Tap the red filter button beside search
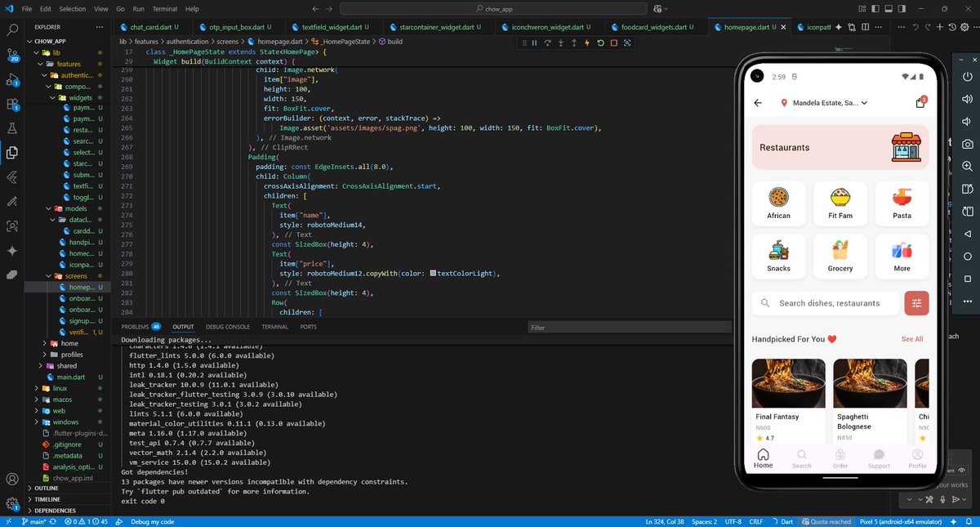 coord(917,303)
